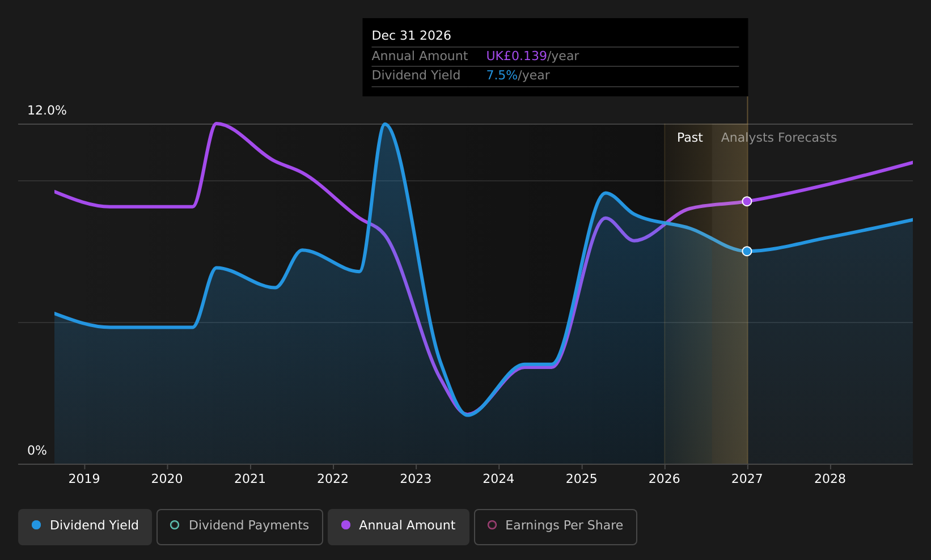Click the 'Past' region label
This screenshot has width=931, height=560.
click(689, 138)
